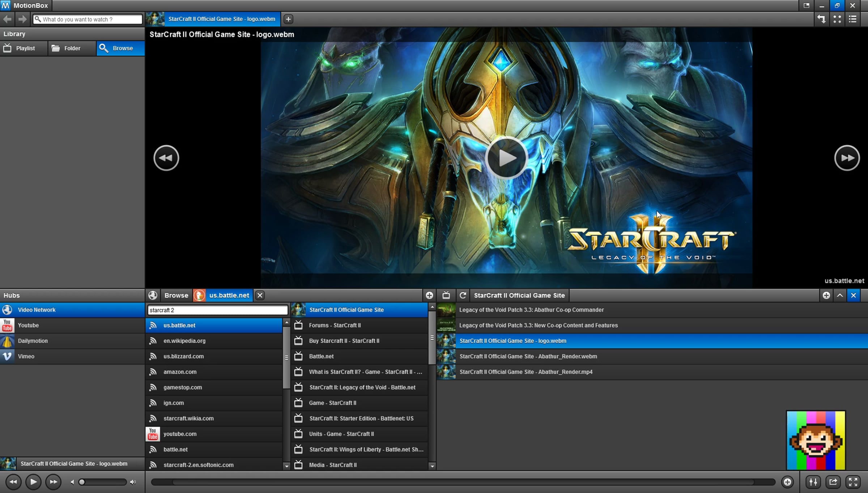Click the large play button on video

(x=506, y=158)
